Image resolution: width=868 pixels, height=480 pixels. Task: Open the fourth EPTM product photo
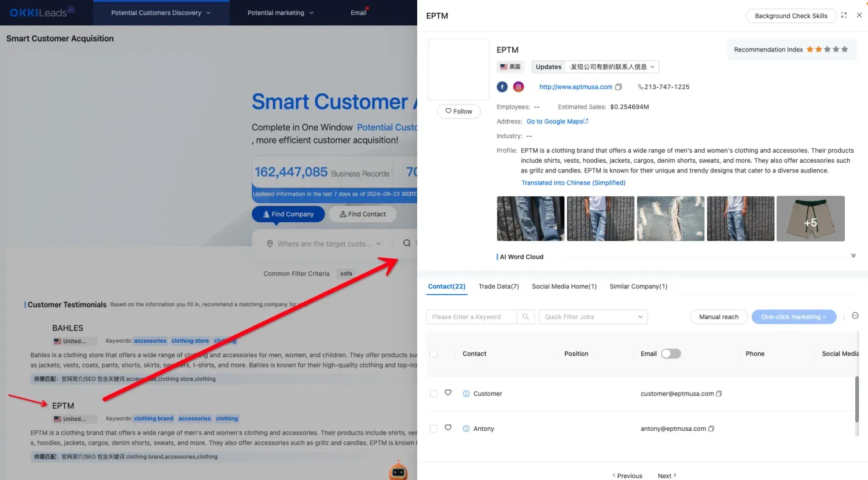(741, 218)
